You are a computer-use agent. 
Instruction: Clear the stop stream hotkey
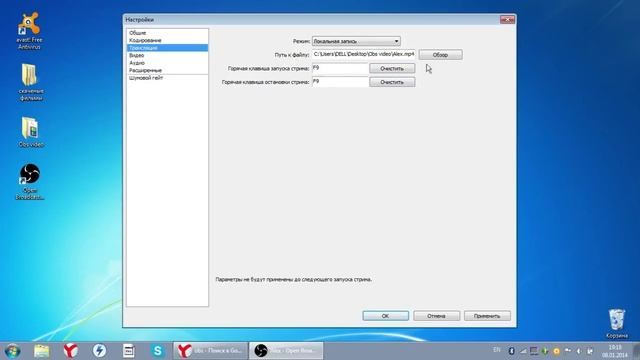[392, 82]
